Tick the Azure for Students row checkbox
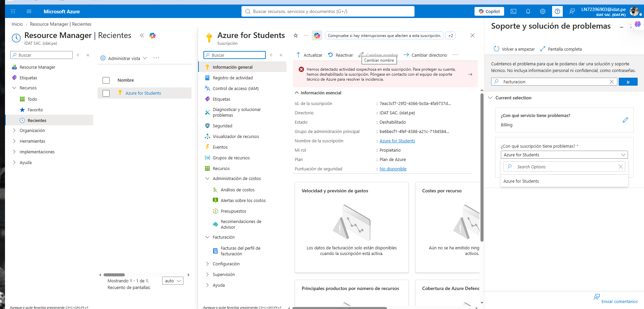The width and height of the screenshot is (644, 309). point(106,93)
